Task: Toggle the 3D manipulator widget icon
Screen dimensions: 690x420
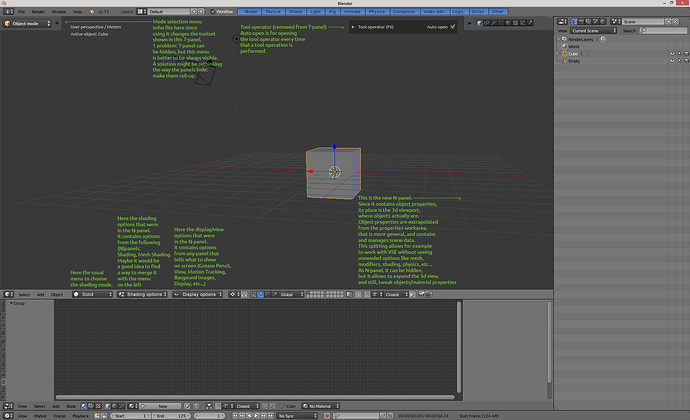Action: point(253,295)
